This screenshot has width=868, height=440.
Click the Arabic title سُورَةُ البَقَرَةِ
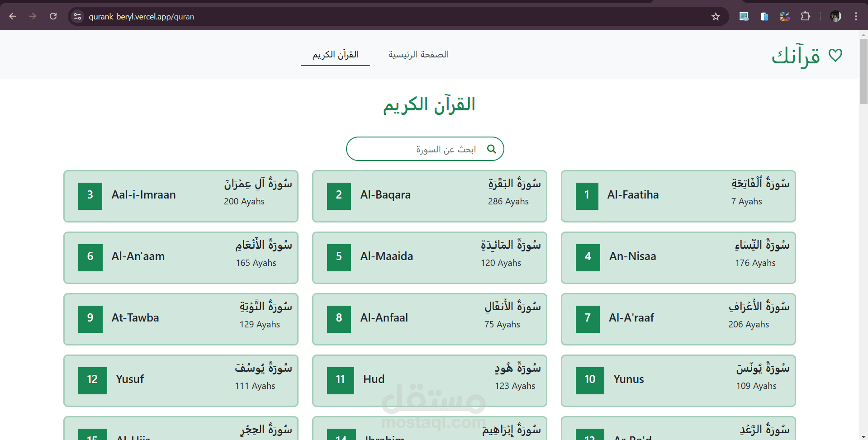[x=514, y=183]
